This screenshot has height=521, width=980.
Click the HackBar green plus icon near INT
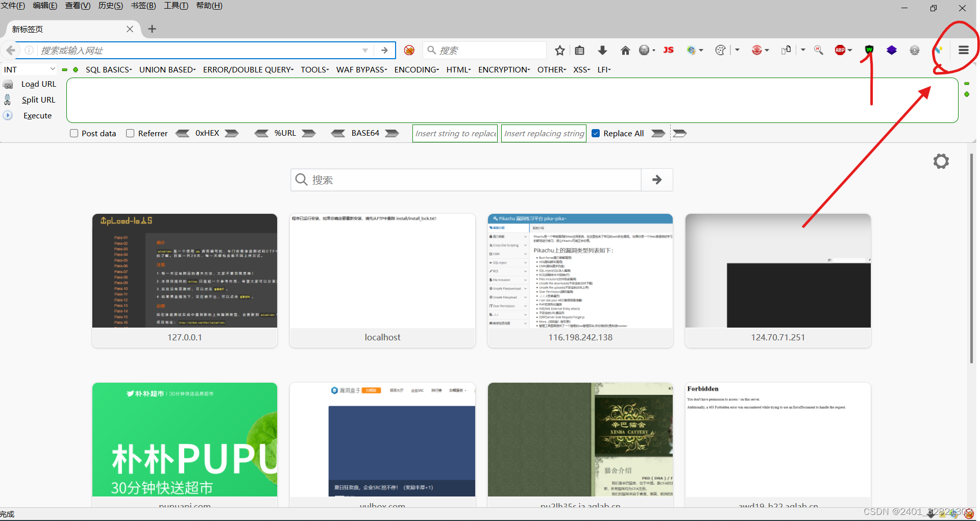(76, 70)
